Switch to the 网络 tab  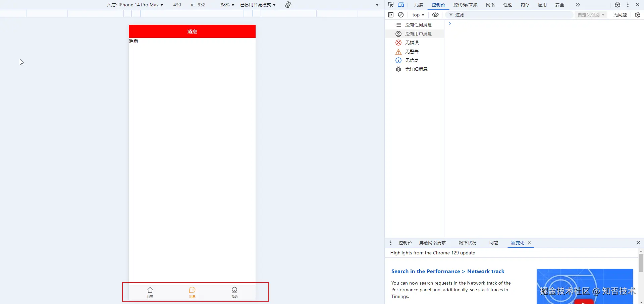[x=490, y=5]
